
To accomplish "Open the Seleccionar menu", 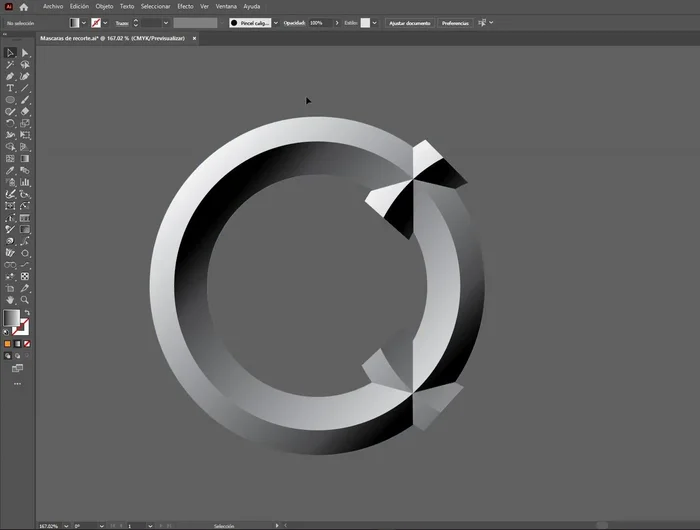I will [155, 6].
